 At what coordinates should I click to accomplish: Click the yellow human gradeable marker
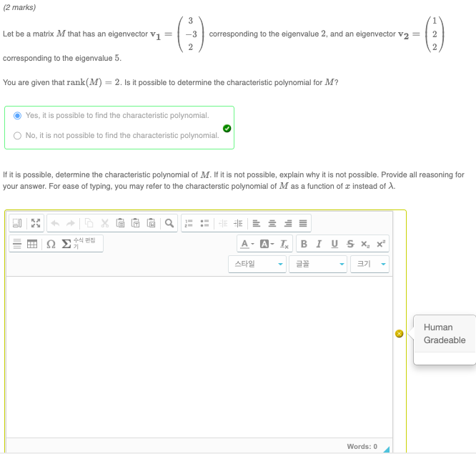[400, 334]
